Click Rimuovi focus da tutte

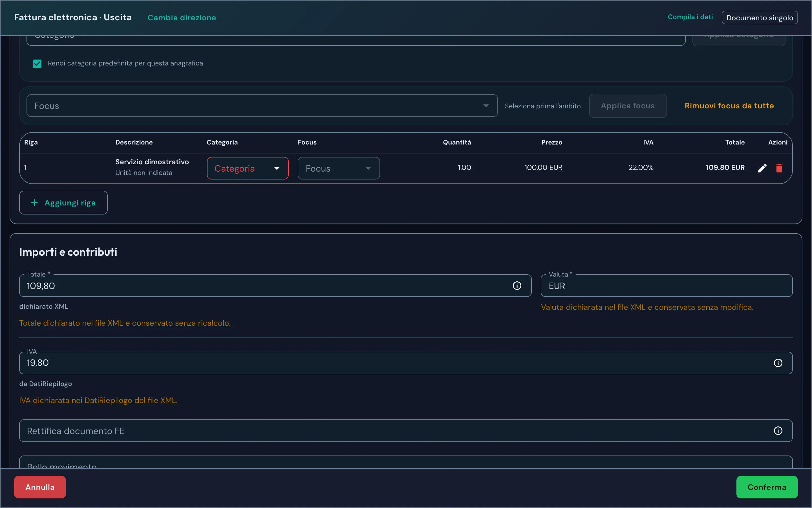[729, 106]
